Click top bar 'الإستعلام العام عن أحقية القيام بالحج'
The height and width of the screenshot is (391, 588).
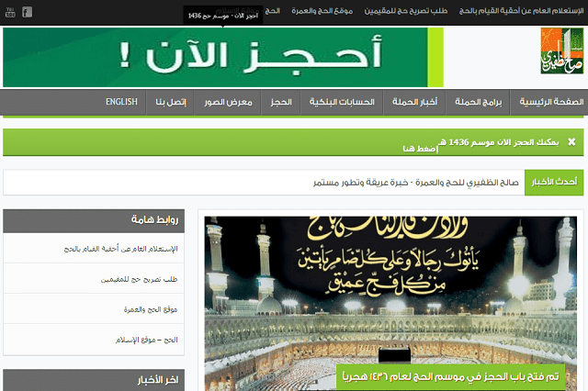(x=521, y=11)
